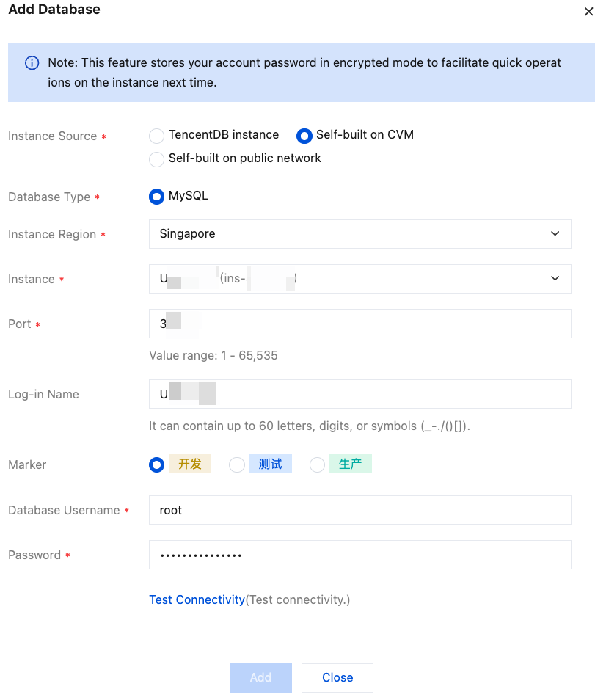606x700 pixels.
Task: Select the blue 测试 marker radio
Action: click(237, 464)
